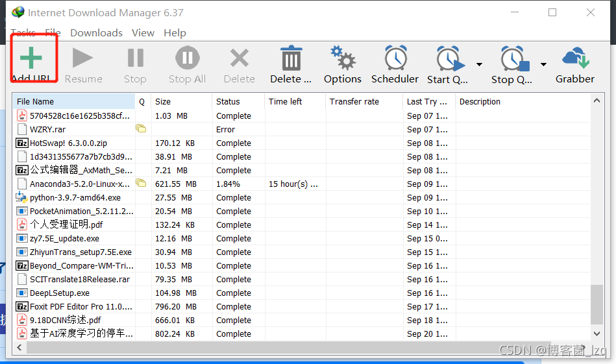Click the vertical scrollbar up arrow
Screen dimensions: 616x364
[597, 101]
